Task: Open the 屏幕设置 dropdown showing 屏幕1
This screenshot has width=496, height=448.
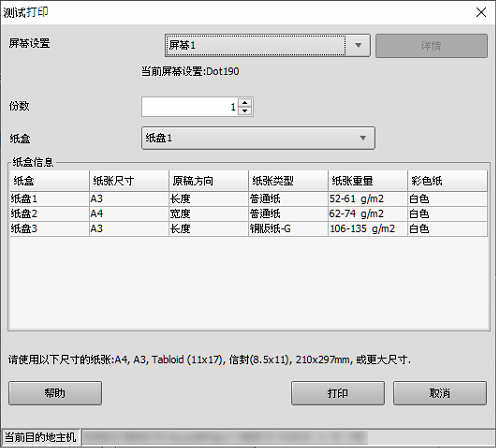Action: tap(267, 45)
